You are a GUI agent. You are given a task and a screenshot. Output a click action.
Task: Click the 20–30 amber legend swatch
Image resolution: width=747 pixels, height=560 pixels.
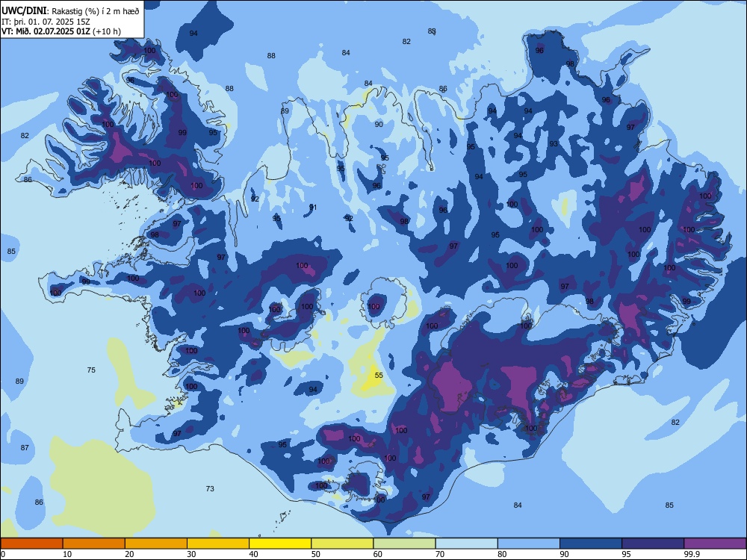pos(156,544)
